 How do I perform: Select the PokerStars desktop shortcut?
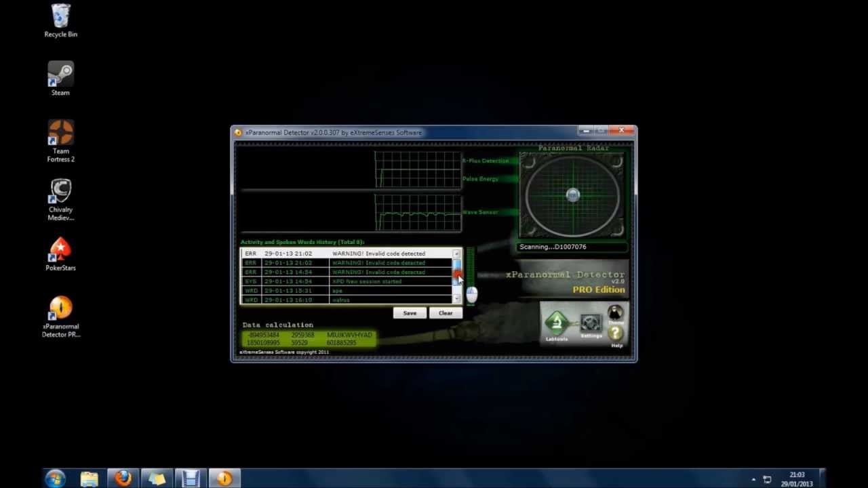[60, 254]
